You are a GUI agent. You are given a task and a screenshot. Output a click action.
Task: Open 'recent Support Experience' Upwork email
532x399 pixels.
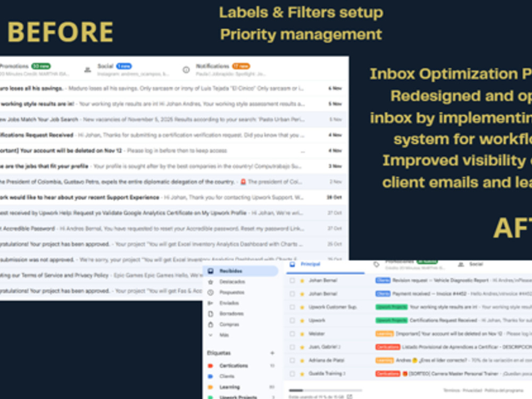pos(173,197)
